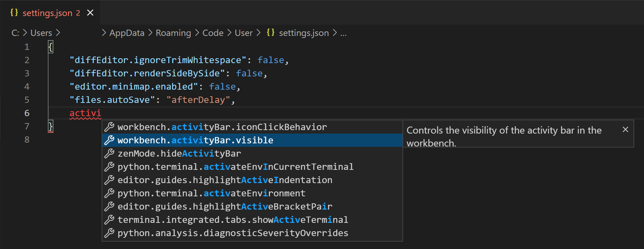Click wrench icon beside python.terminal.activateEnvironment
The width and height of the screenshot is (644, 249).
click(109, 193)
